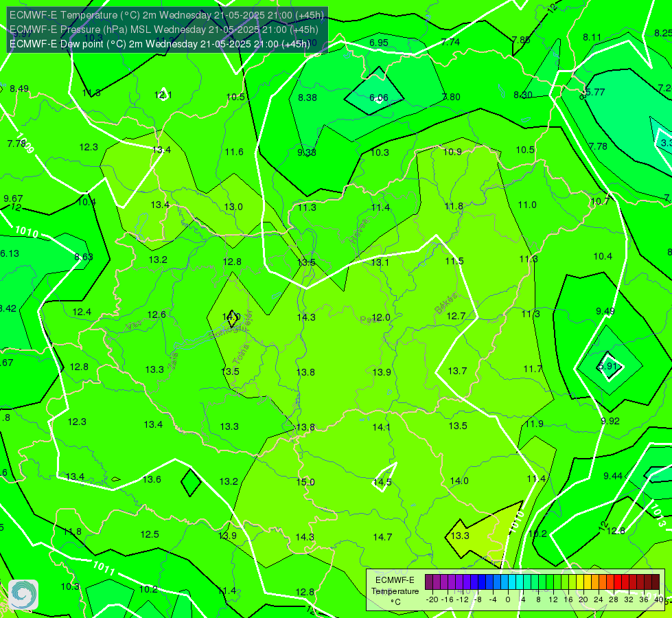Click the legend title 'ECMWF-E Temperature °C'

pyautogui.click(x=395, y=591)
